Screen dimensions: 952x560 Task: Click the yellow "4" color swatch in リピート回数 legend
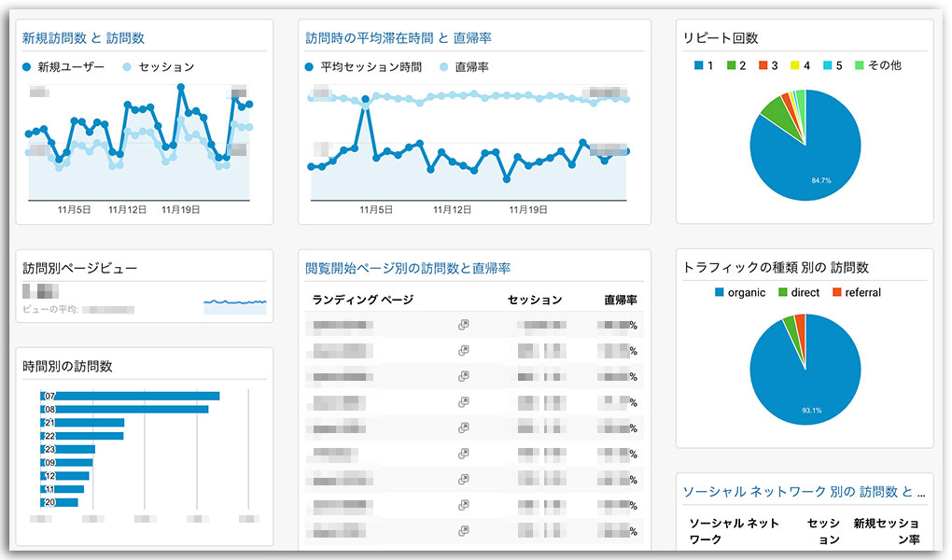pos(793,65)
